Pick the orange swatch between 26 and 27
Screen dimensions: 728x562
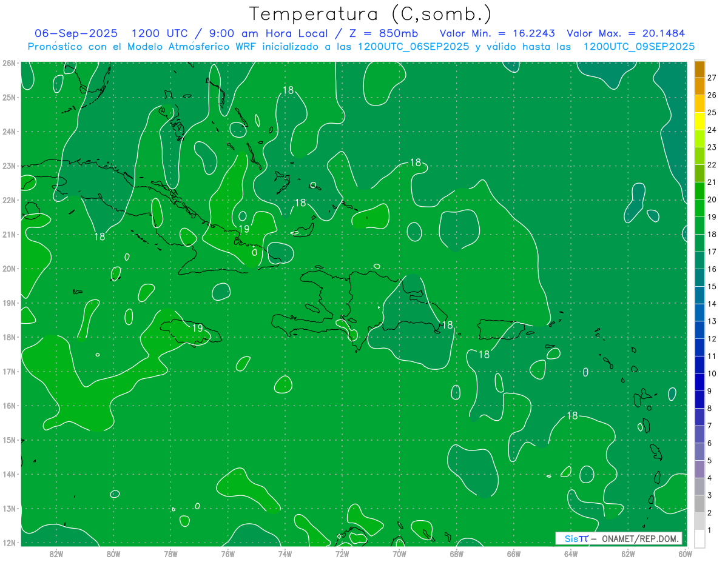point(699,87)
